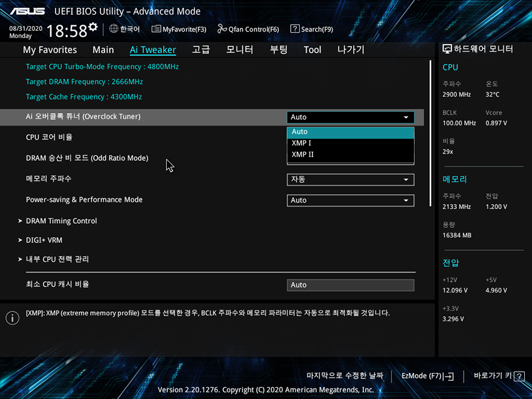This screenshot has width=532, height=399.
Task: Click the 전압 section heading
Action: 450,263
